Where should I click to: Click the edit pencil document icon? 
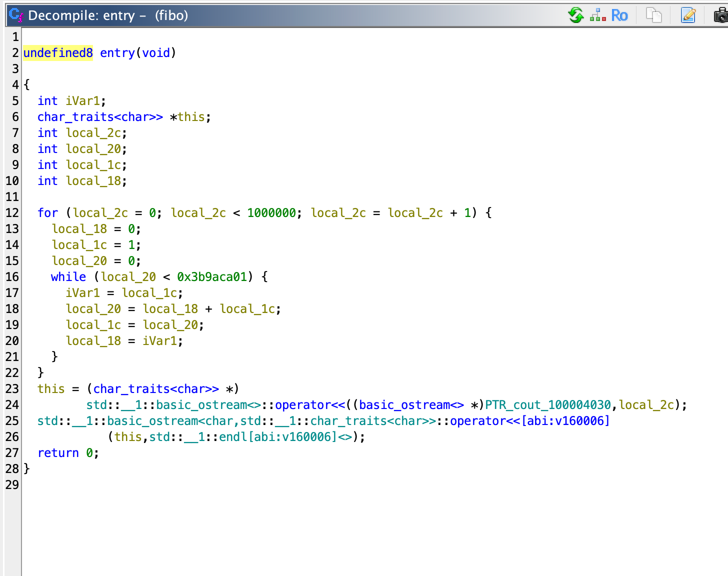[688, 15]
